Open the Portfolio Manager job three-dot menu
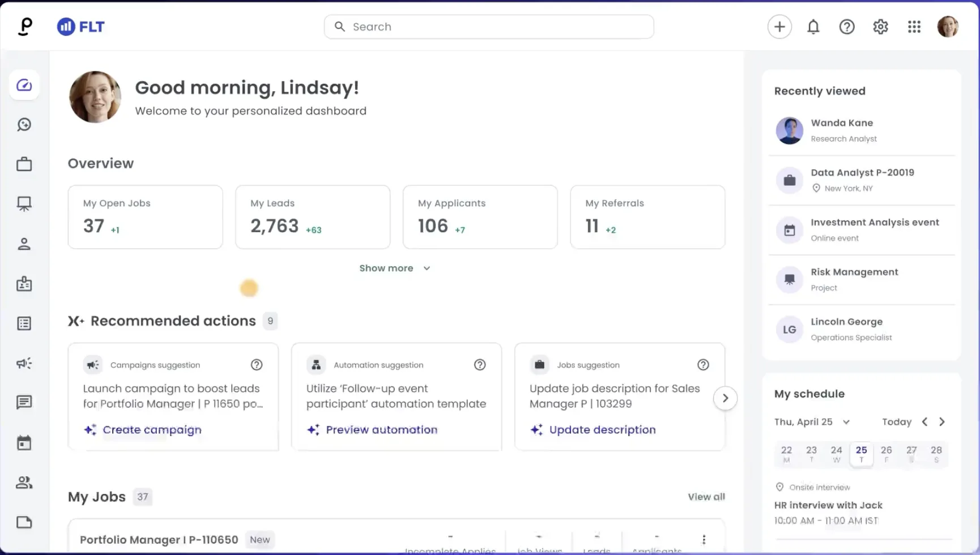980x555 pixels. pos(704,540)
